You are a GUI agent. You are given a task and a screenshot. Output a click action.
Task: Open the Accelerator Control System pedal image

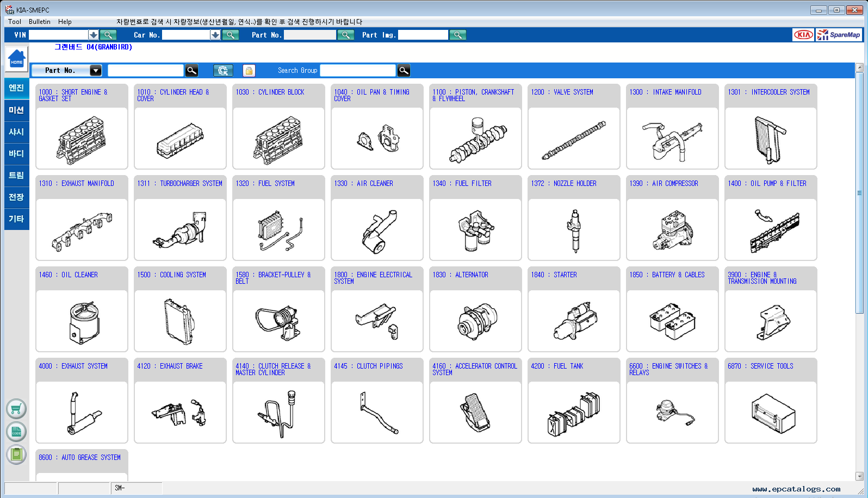[x=475, y=412]
